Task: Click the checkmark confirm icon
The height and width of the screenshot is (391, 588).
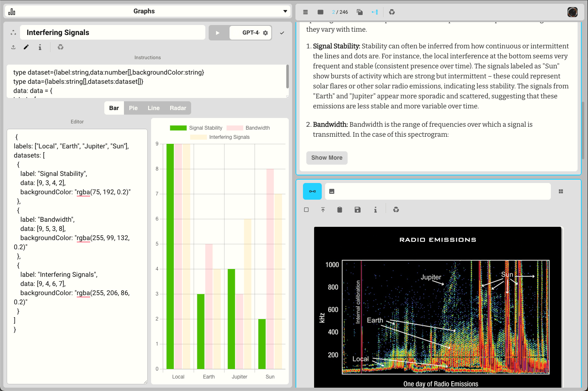Action: point(282,33)
